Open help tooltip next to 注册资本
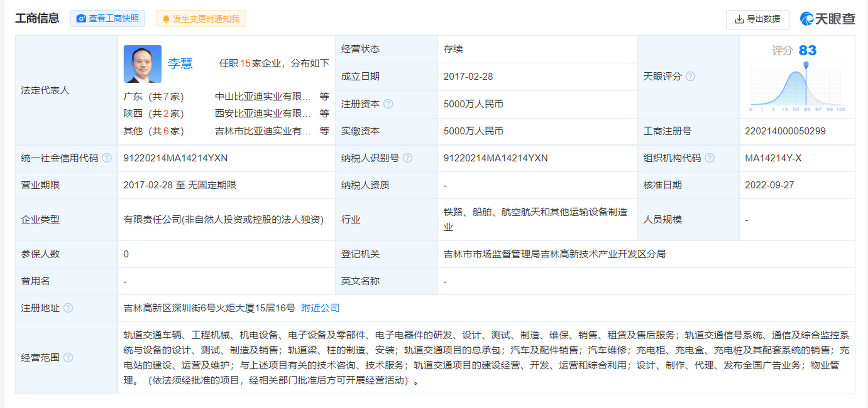Screen dimensions: 868x408 pyautogui.click(x=388, y=104)
